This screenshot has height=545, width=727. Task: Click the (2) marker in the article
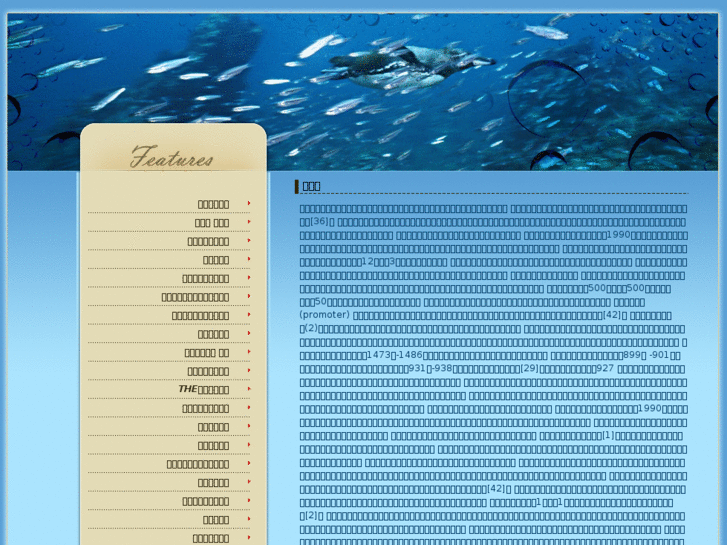[x=311, y=327]
